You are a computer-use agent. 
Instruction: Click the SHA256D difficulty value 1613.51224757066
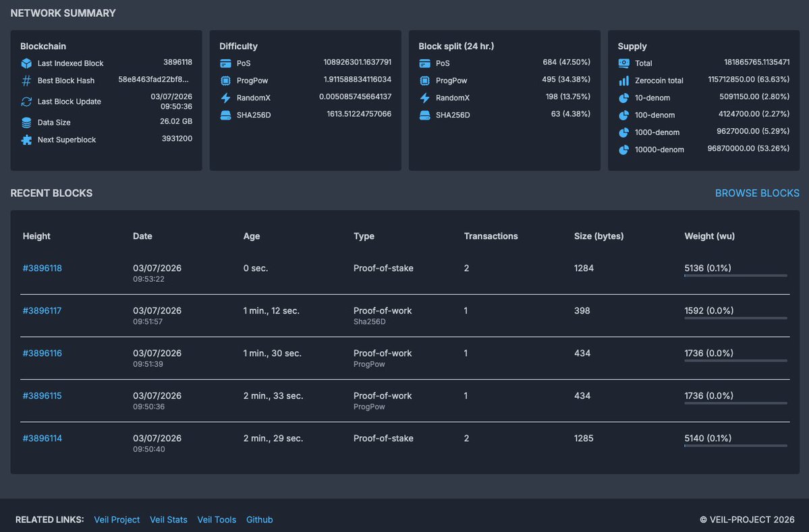pyautogui.click(x=359, y=114)
